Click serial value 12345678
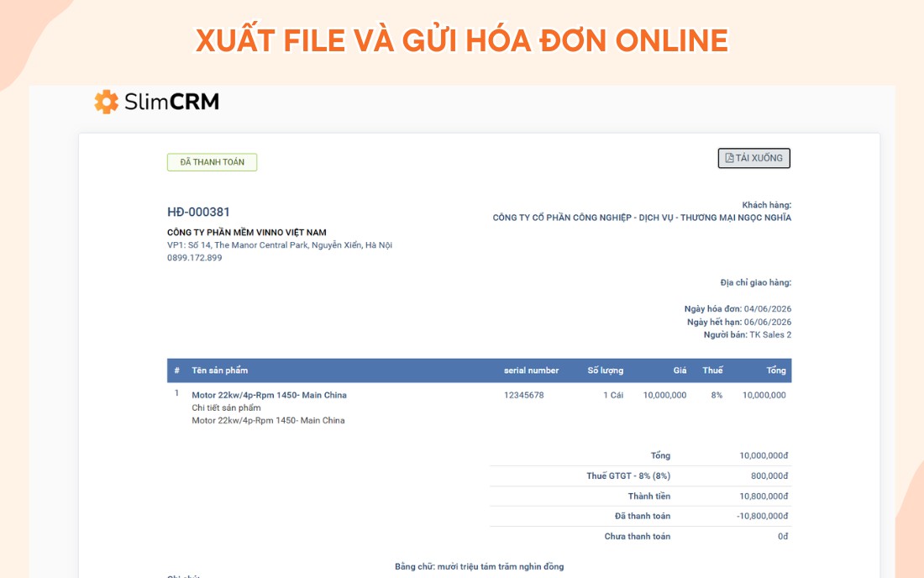The width and height of the screenshot is (924, 578). [x=524, y=395]
